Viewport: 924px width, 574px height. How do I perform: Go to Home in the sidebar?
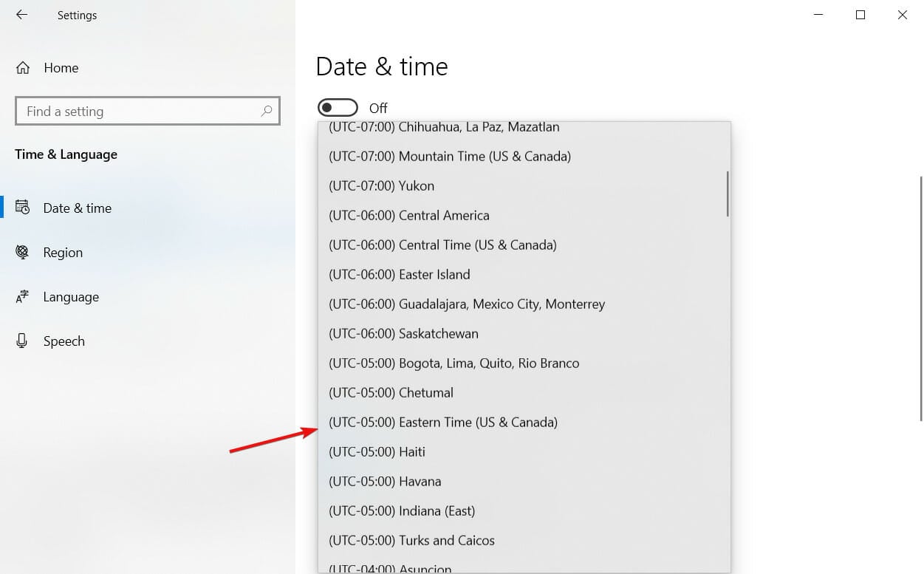click(x=148, y=68)
